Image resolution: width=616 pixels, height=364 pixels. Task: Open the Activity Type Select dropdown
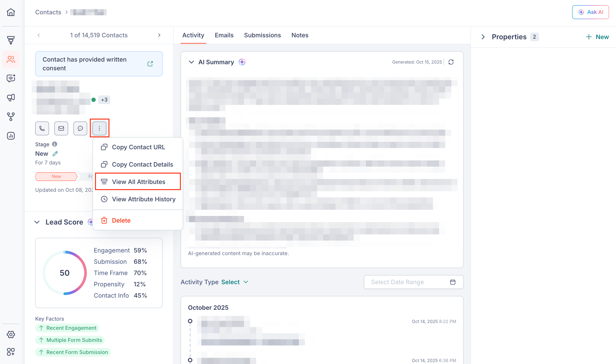235,282
